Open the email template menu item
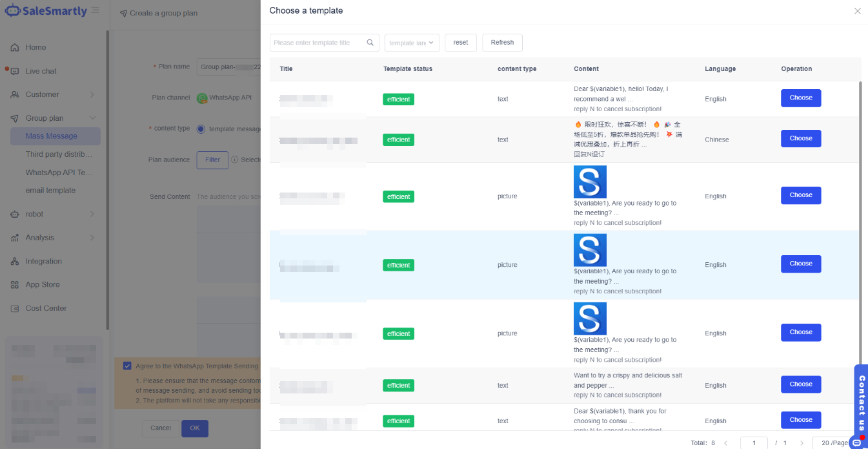Viewport: 868px width, 449px height. pyautogui.click(x=50, y=191)
